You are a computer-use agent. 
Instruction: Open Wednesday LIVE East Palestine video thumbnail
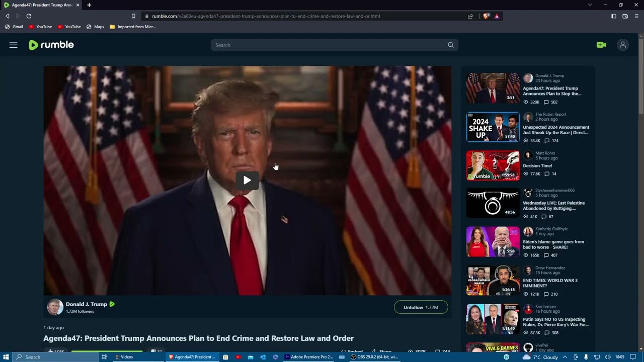pyautogui.click(x=493, y=203)
